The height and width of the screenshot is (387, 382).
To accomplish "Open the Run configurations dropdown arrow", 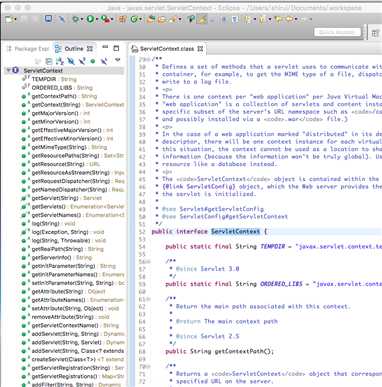I will 97,19.
